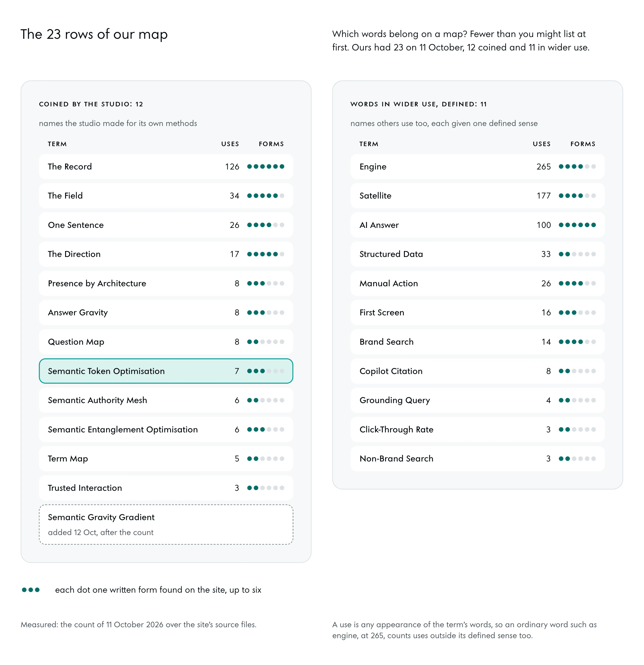The image size is (644, 665).
Task: Open the dashed Semantic Gravity Gradient card
Action: coord(166,525)
